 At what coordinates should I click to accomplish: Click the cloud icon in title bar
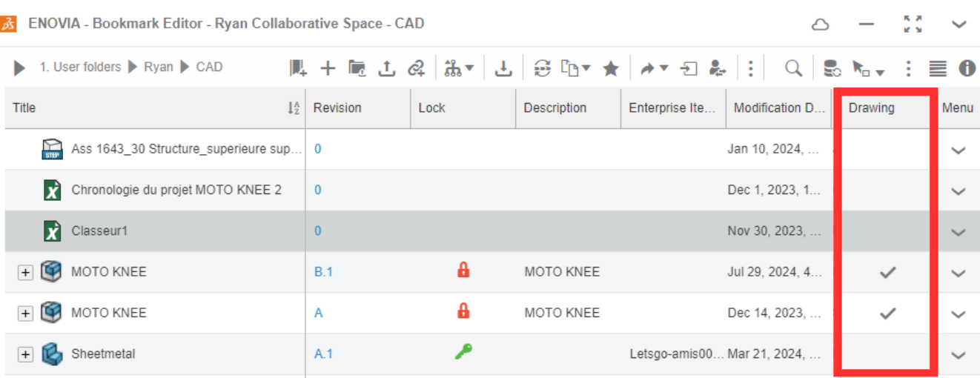point(820,24)
